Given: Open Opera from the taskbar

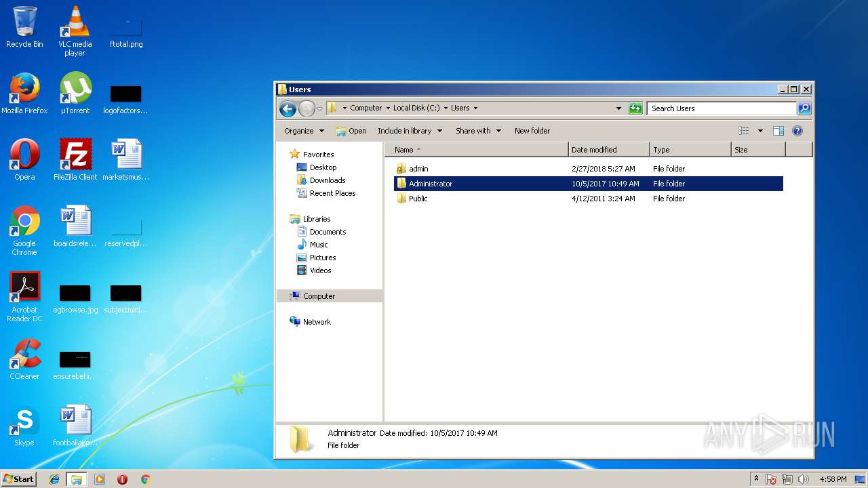Looking at the screenshot, I should point(122,479).
